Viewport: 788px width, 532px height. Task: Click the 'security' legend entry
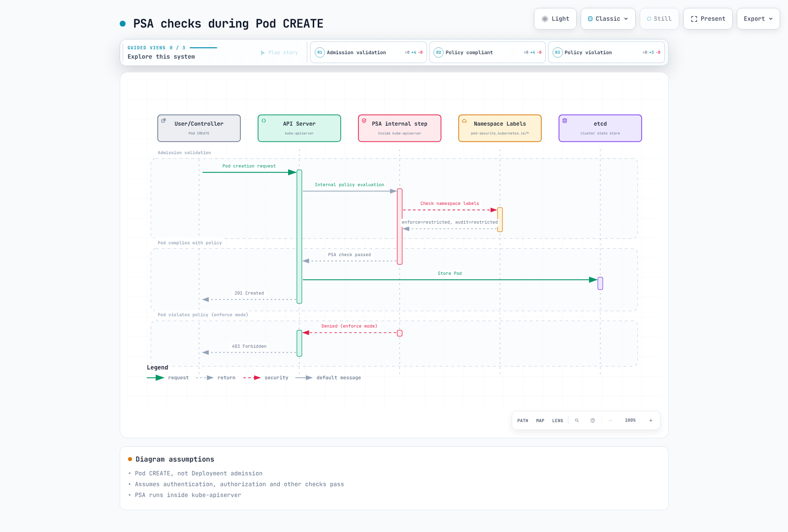266,378
